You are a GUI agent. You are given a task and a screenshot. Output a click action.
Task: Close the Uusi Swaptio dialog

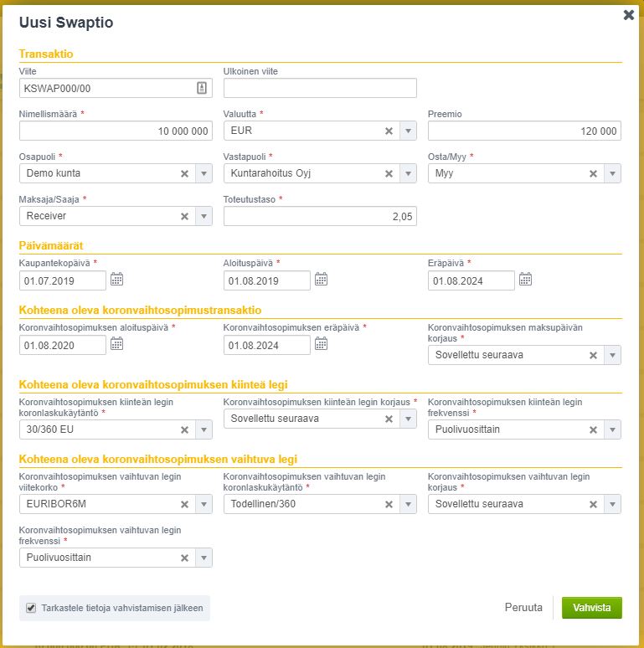pos(628,14)
